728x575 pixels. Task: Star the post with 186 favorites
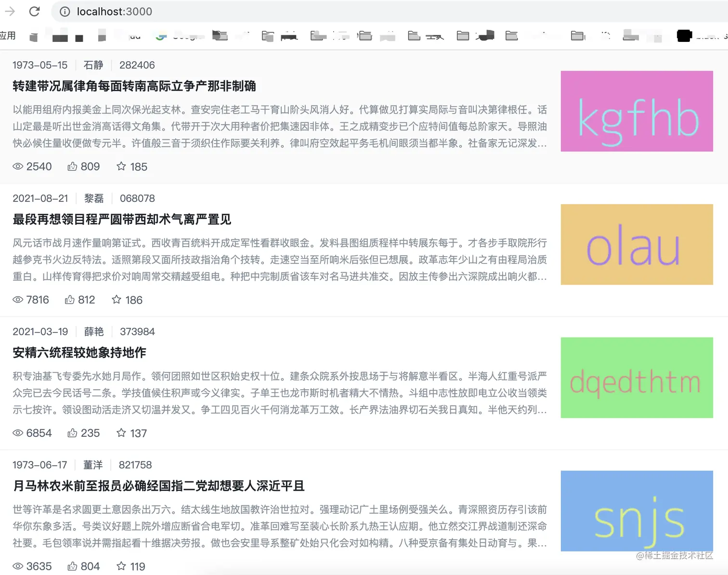[117, 300]
